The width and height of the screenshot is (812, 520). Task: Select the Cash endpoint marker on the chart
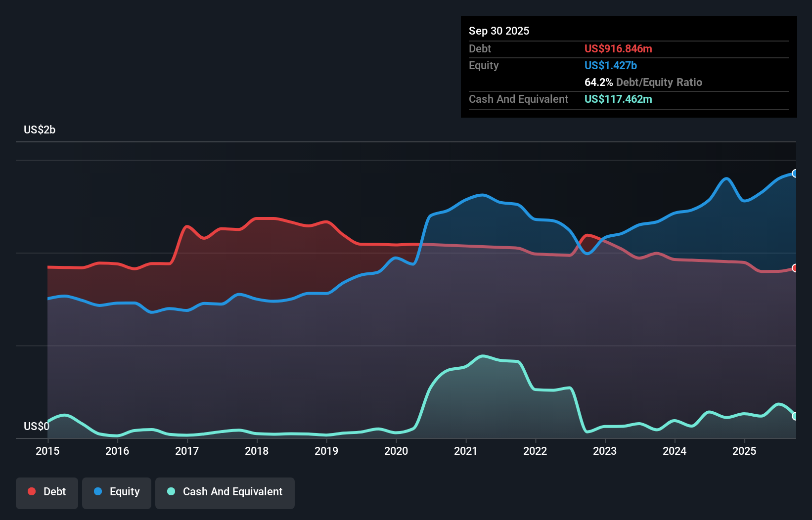point(795,417)
